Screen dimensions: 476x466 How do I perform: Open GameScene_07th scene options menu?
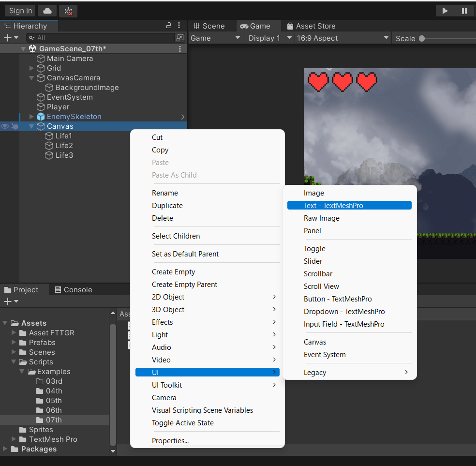(180, 49)
